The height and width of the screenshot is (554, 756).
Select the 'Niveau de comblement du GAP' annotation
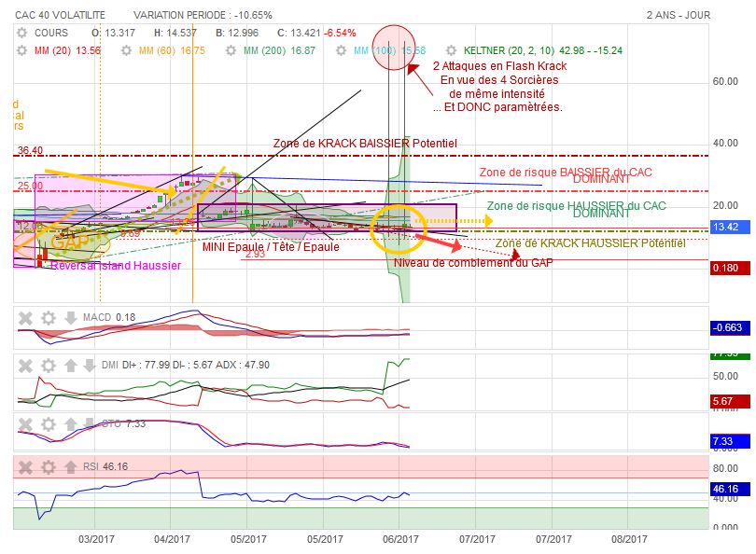(x=473, y=263)
